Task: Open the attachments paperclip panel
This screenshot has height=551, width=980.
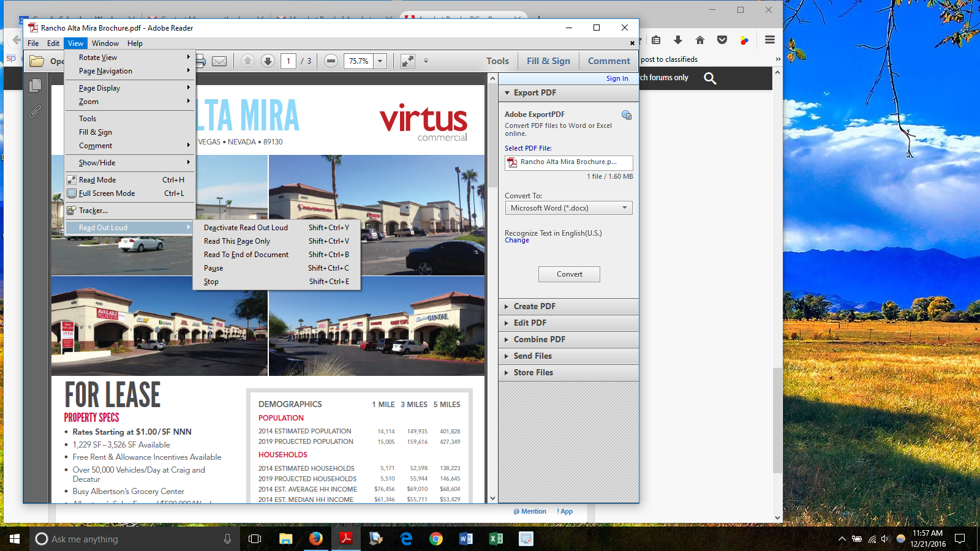Action: click(36, 111)
